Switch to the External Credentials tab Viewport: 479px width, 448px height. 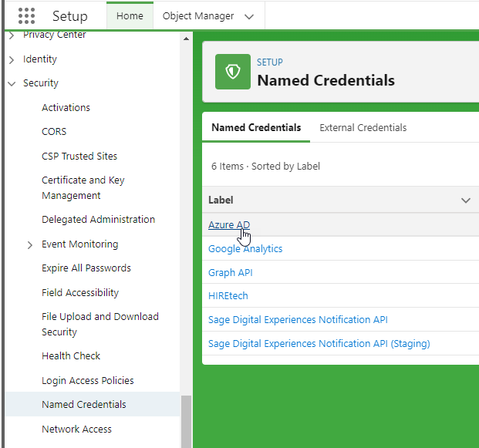pos(363,128)
